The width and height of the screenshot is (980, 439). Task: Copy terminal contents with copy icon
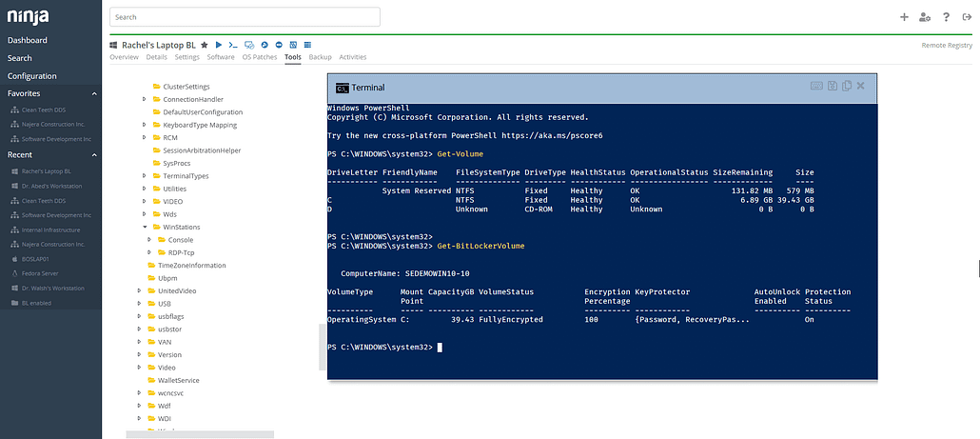click(847, 87)
